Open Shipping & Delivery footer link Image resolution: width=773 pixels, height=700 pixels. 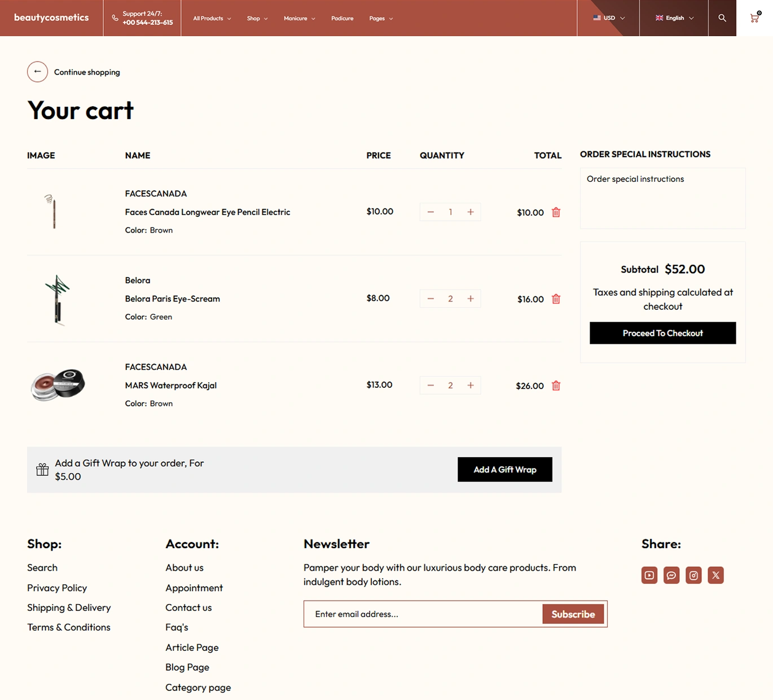tap(69, 607)
